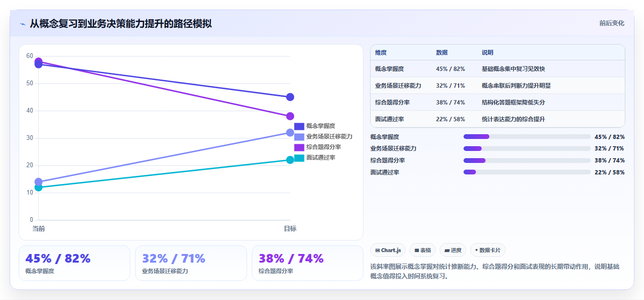Click the 业务场景迁移能力 data point at 目标
The image size is (644, 300).
[290, 133]
